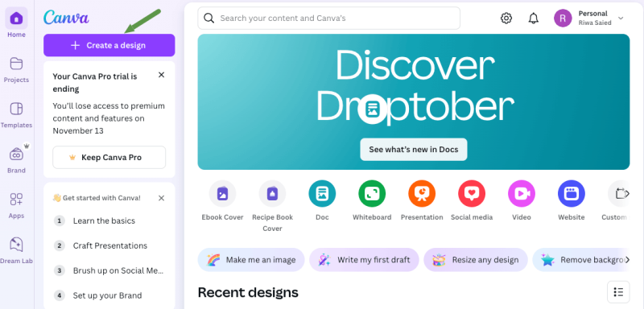Screen dimensions: 644x309
Task: Open Social media design types
Action: coord(472,200)
